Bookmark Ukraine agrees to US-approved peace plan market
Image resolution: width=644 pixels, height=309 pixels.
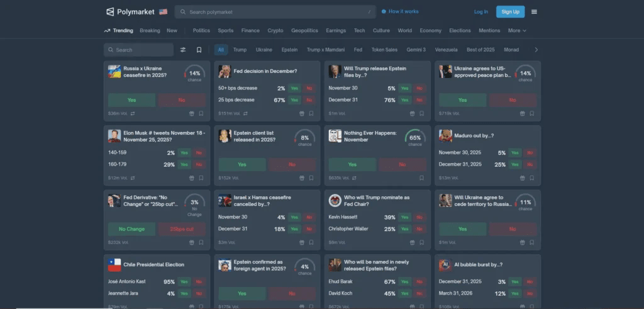(532, 113)
